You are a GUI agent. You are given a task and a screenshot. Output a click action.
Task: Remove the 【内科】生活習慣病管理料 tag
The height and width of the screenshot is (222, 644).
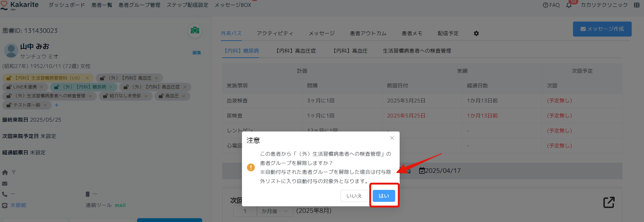click(x=87, y=78)
